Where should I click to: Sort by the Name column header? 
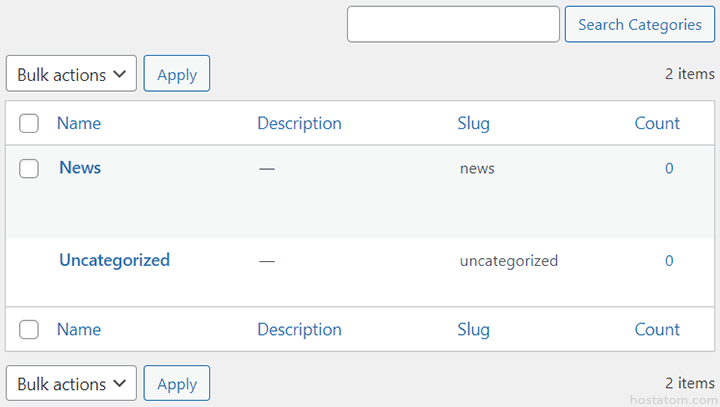point(79,123)
